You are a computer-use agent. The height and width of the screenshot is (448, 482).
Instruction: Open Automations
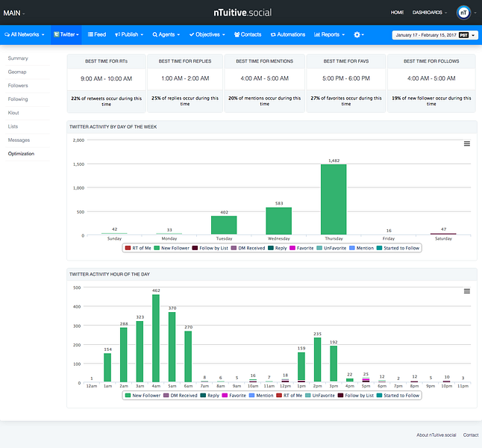click(288, 34)
